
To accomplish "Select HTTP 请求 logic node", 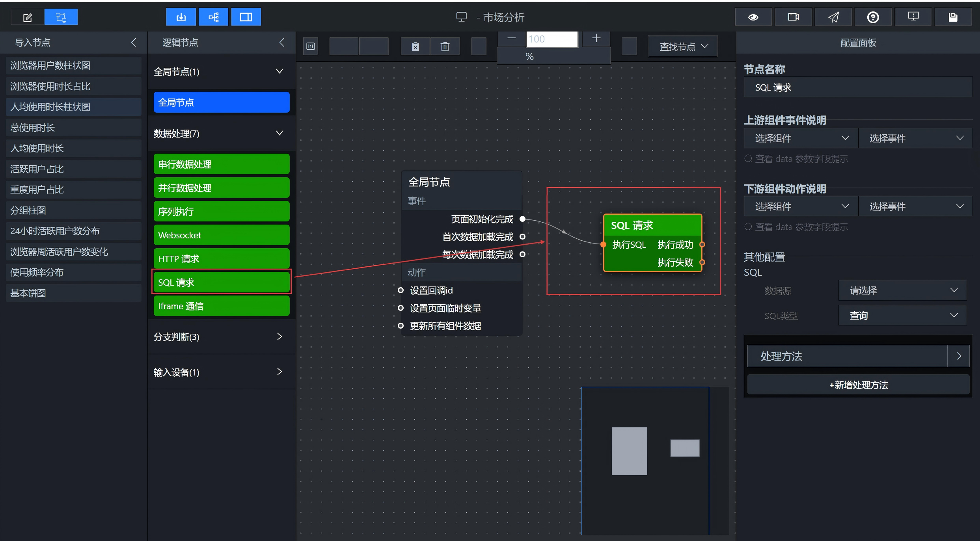I will coord(222,259).
